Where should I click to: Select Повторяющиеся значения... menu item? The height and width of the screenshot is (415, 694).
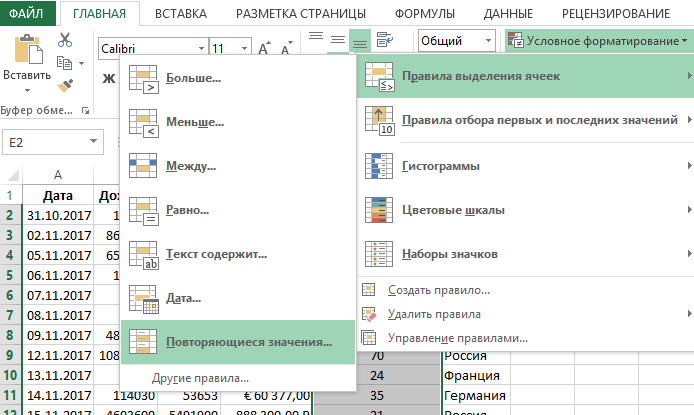(x=238, y=342)
